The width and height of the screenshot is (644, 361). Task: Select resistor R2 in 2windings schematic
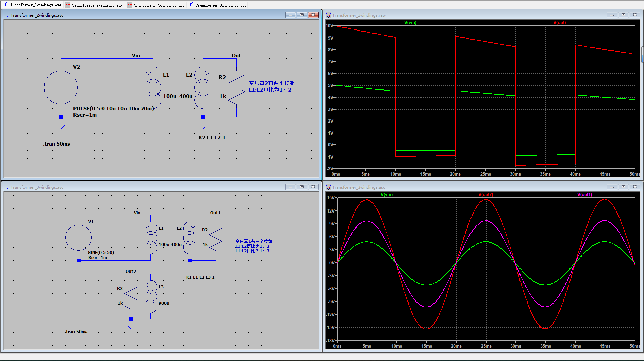point(236,87)
